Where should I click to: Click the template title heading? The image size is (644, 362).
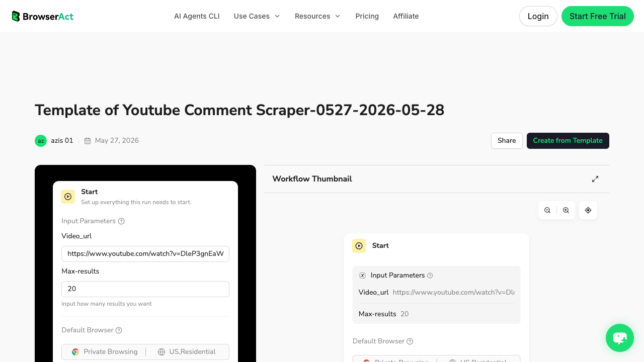tap(239, 110)
